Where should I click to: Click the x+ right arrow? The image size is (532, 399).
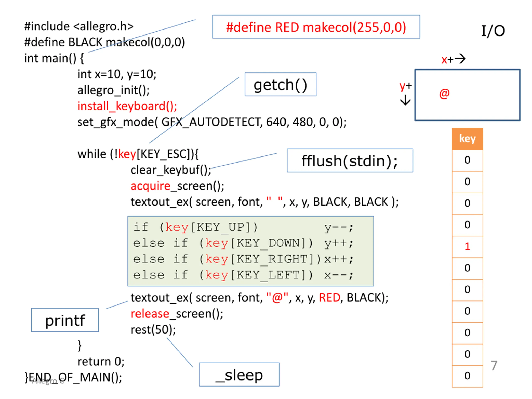pyautogui.click(x=460, y=59)
